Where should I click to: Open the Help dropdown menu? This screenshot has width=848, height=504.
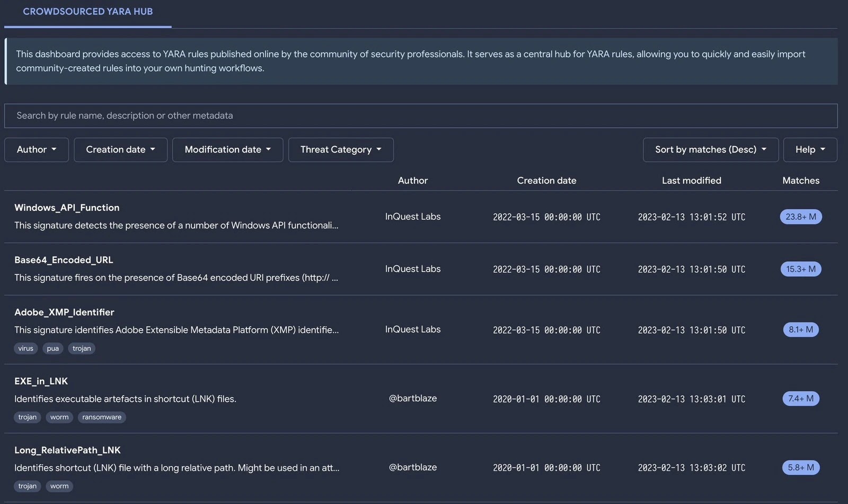click(x=810, y=150)
